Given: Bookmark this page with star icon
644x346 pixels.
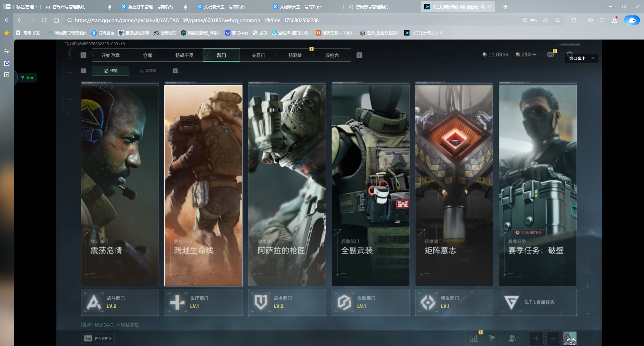Looking at the screenshot, I should coord(557,20).
